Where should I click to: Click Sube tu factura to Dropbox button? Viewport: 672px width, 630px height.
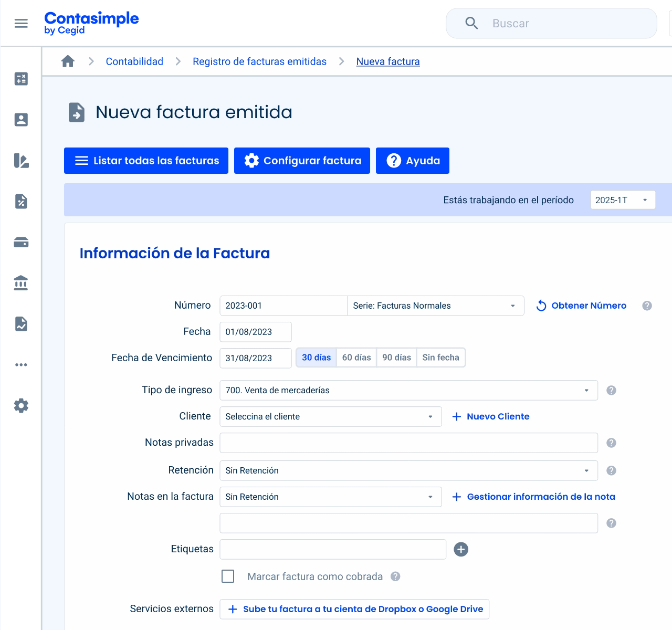coord(354,609)
